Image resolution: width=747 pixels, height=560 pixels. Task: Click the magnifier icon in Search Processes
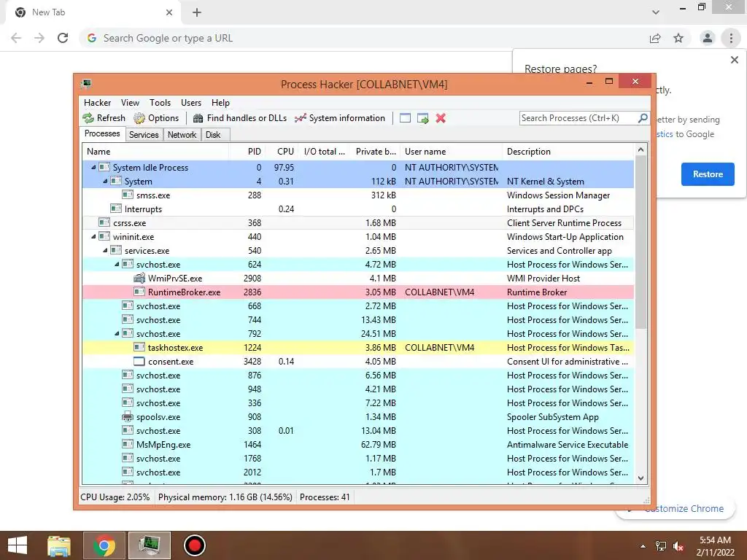643,117
